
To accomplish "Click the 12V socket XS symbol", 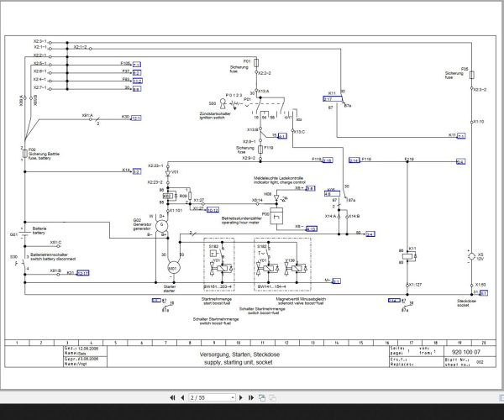I will [x=471, y=256].
